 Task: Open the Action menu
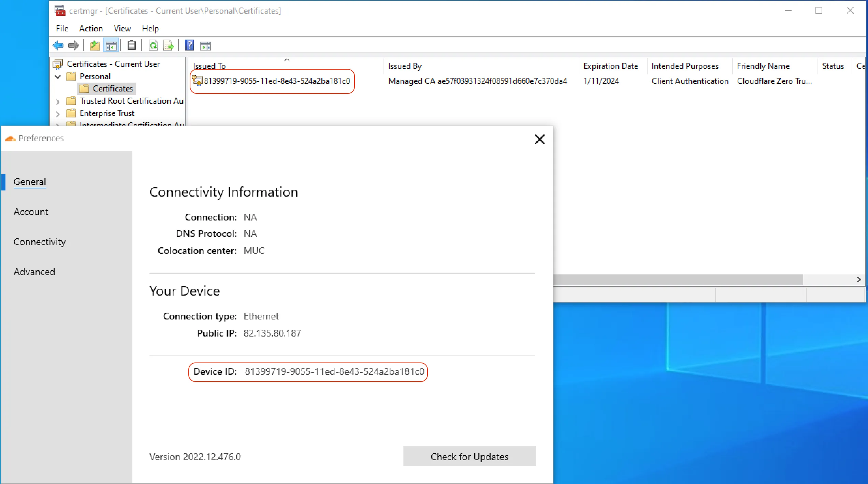(90, 28)
